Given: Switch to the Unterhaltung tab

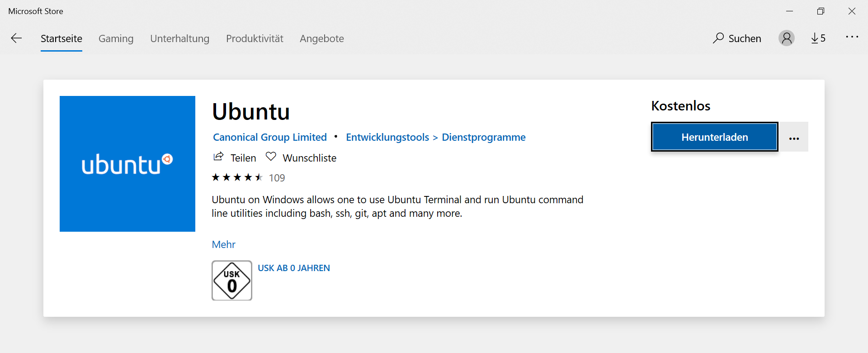Looking at the screenshot, I should 180,39.
